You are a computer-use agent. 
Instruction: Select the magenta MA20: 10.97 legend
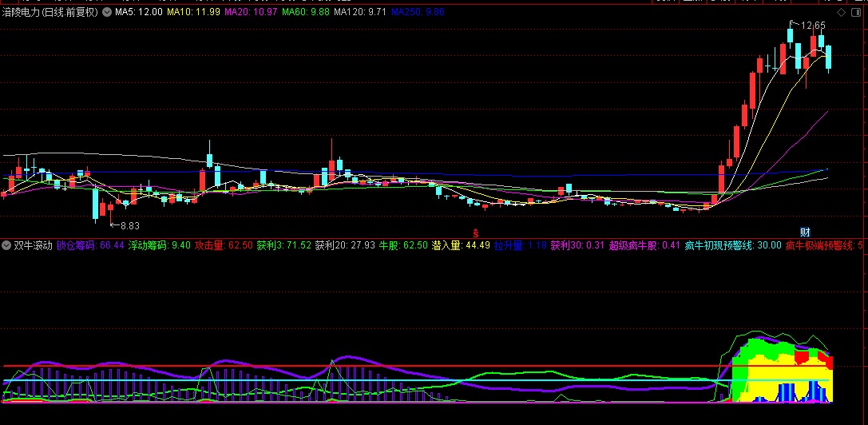coord(252,13)
